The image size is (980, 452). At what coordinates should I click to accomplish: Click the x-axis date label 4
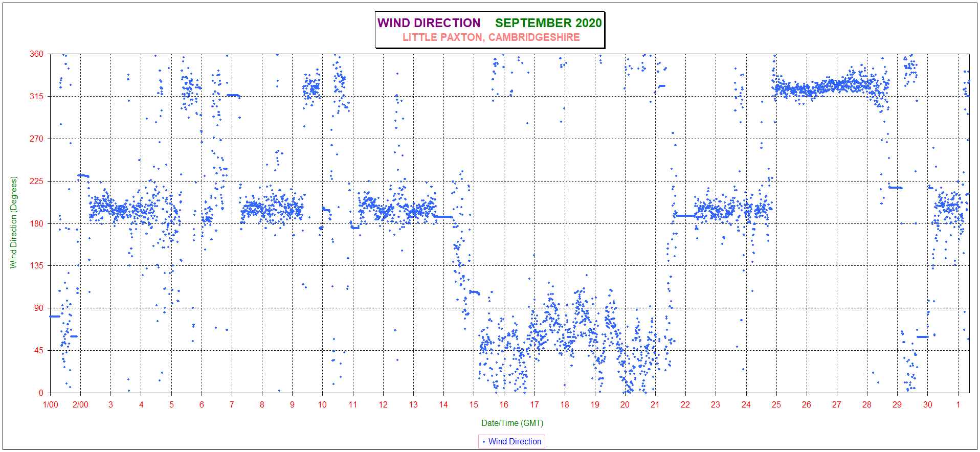click(x=141, y=404)
